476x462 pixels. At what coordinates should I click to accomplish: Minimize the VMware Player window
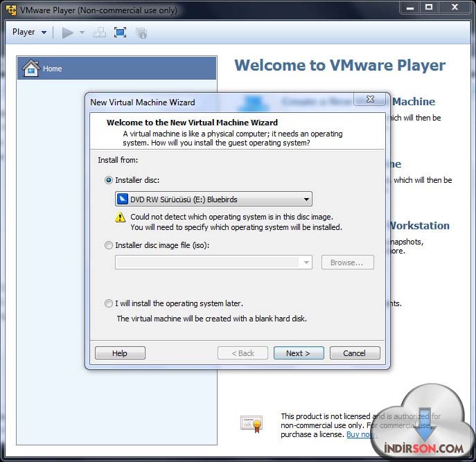409,8
